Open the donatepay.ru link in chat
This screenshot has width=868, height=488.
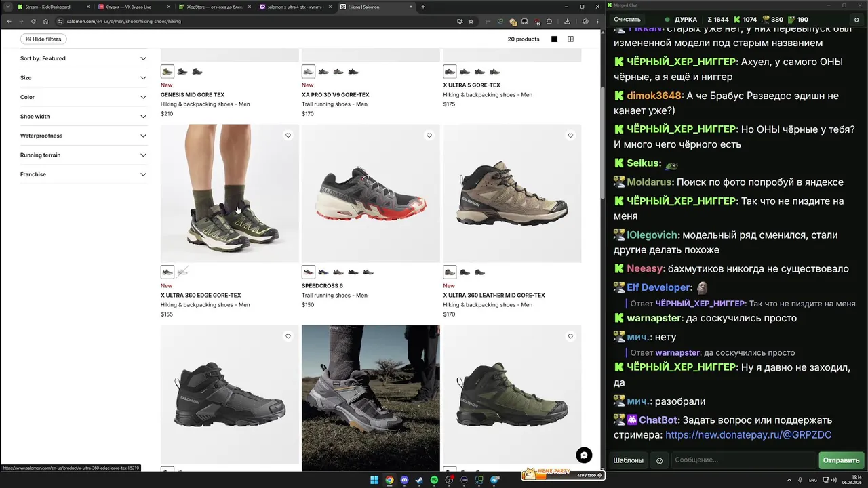click(748, 435)
